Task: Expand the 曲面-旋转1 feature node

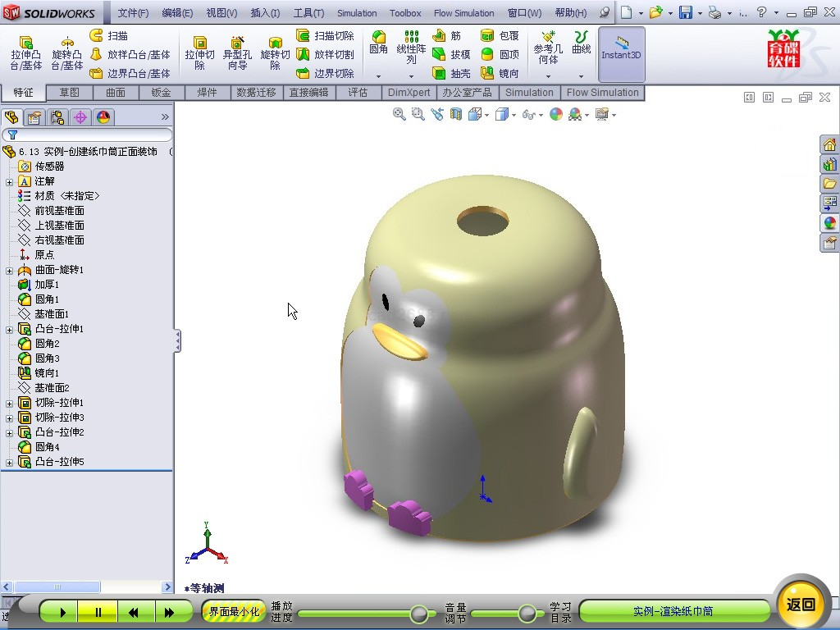Action: click(10, 271)
